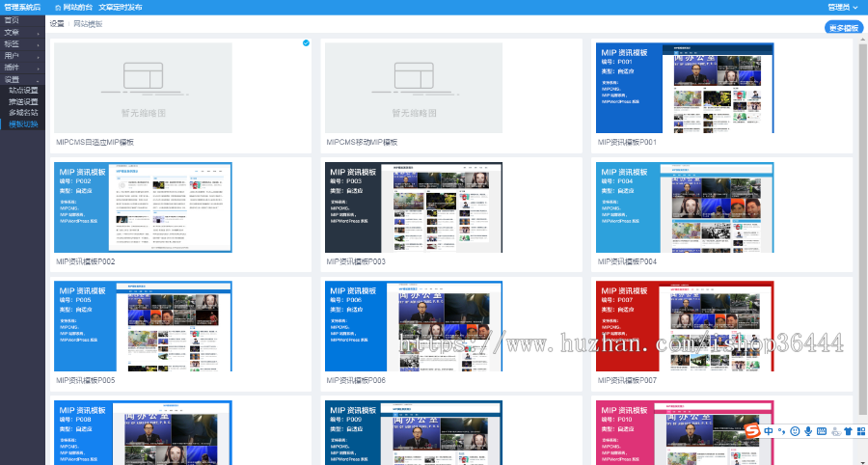868x465 pixels.
Task: Select MIPCMS自适应MIP模板 placeholder thumbnail
Action: pyautogui.click(x=143, y=88)
